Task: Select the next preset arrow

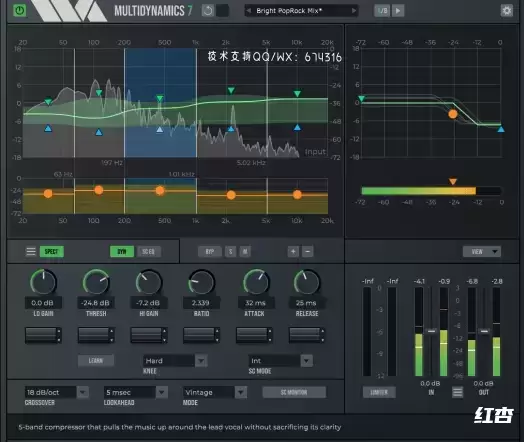Action: click(354, 11)
